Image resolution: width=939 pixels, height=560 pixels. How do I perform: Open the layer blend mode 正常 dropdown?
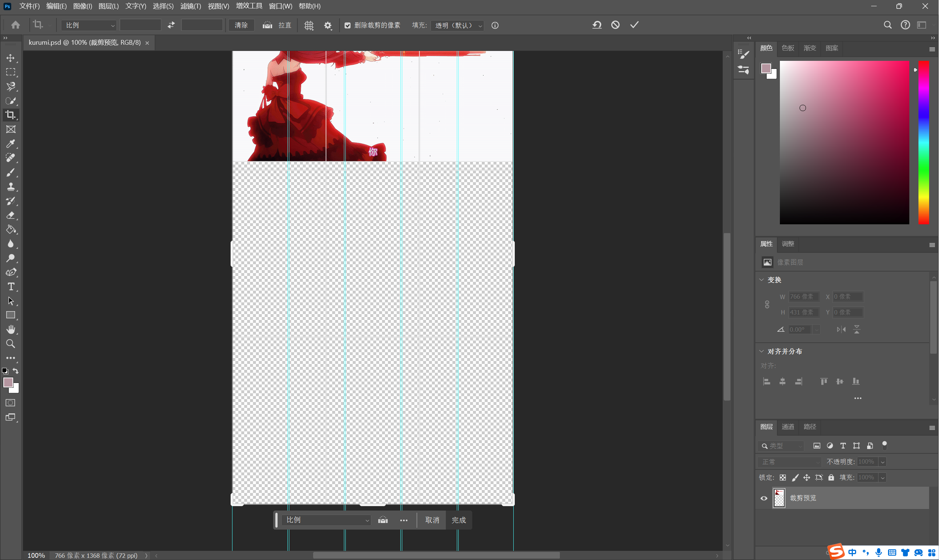point(789,462)
